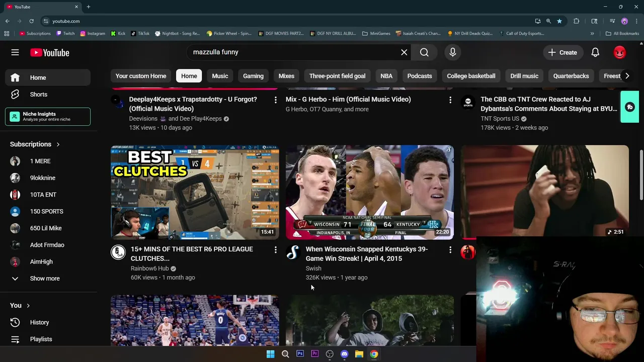
Task: Open more options for G Herbo mix
Action: click(x=450, y=100)
